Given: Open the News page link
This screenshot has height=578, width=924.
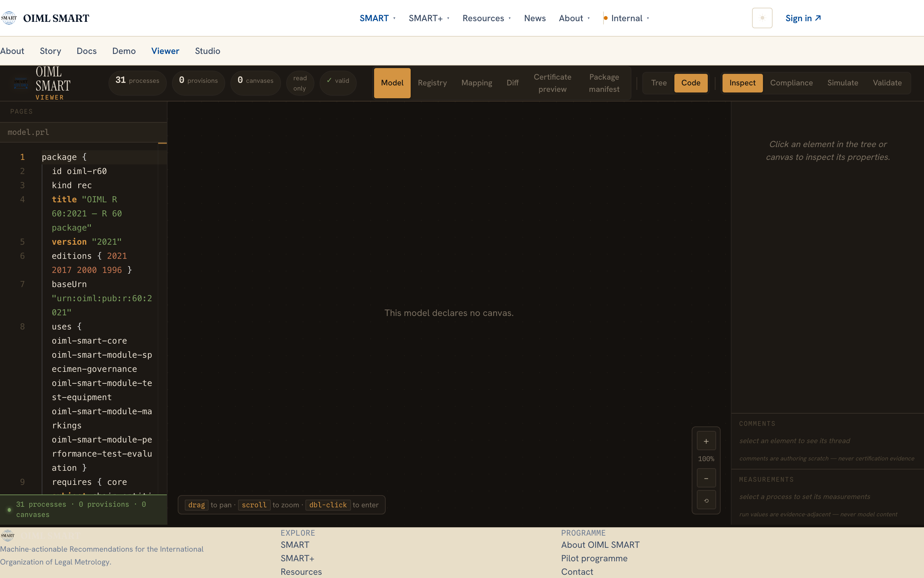Looking at the screenshot, I should pos(535,18).
